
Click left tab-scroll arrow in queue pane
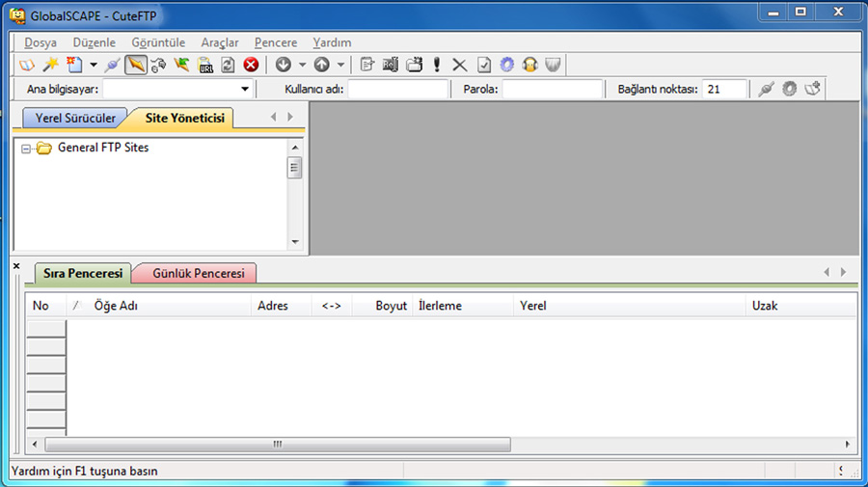827,272
